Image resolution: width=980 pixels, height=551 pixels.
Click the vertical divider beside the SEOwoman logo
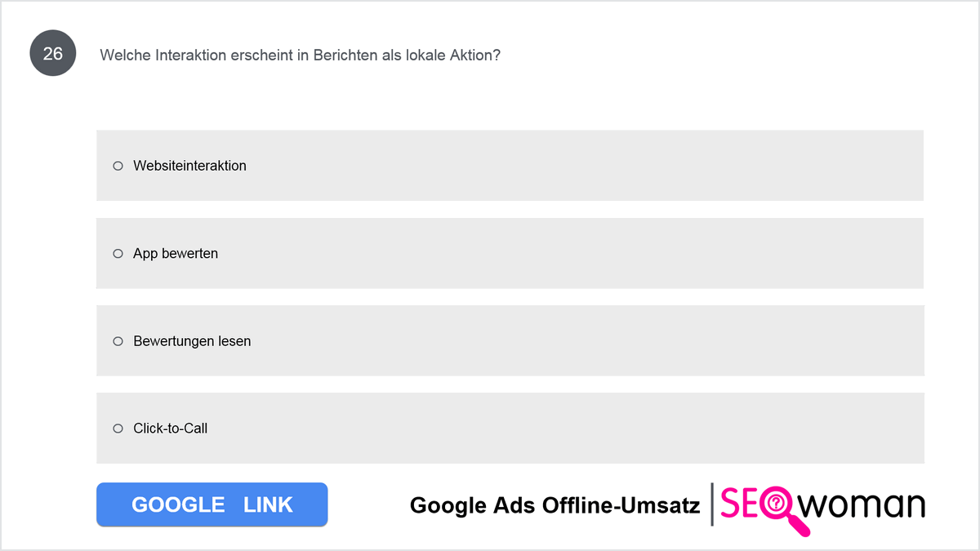712,504
